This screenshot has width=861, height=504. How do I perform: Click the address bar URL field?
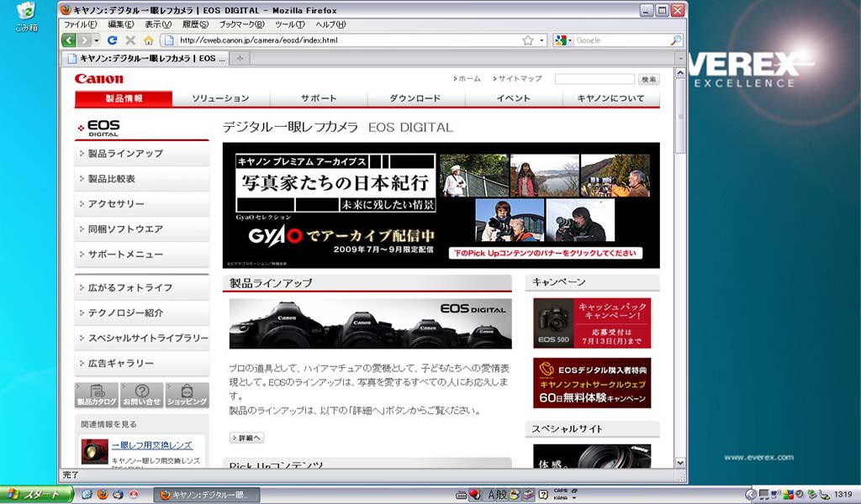(349, 40)
